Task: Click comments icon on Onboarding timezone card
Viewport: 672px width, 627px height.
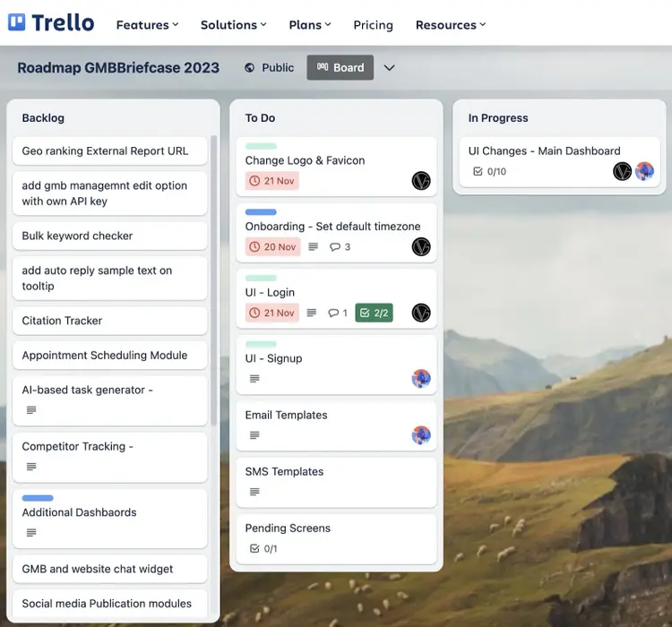Action: (x=335, y=247)
